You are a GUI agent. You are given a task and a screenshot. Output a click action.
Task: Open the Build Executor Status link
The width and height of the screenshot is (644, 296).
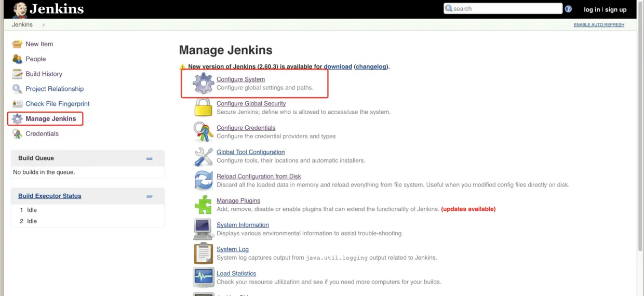pos(50,196)
